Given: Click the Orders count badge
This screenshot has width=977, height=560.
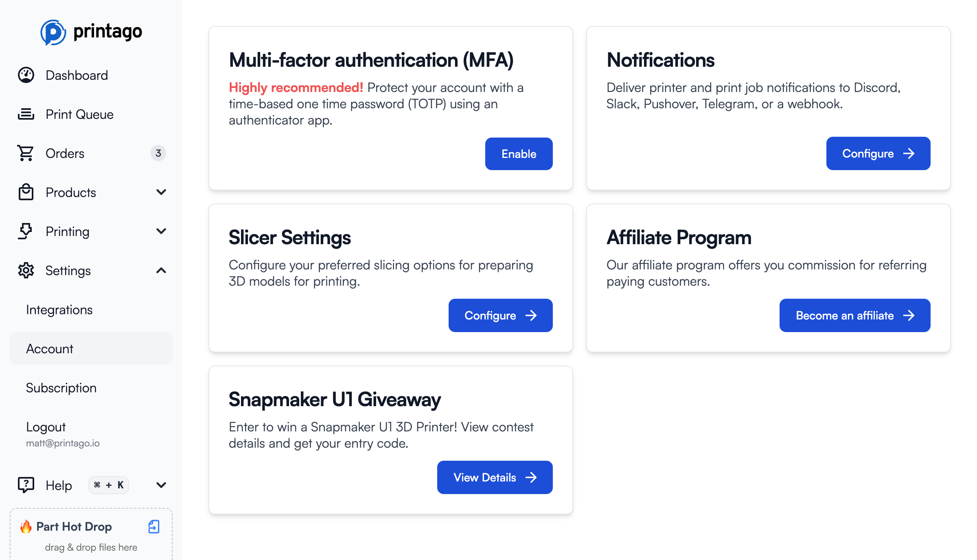Looking at the screenshot, I should [158, 153].
